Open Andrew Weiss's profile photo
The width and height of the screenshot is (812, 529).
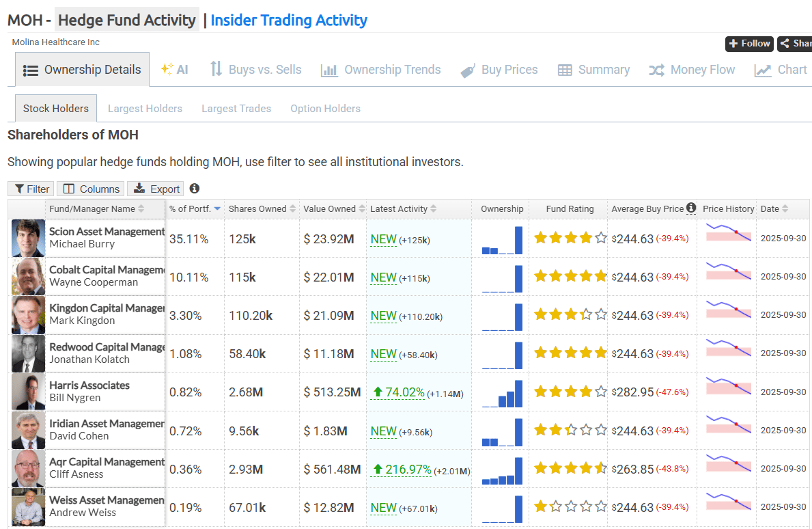(28, 506)
